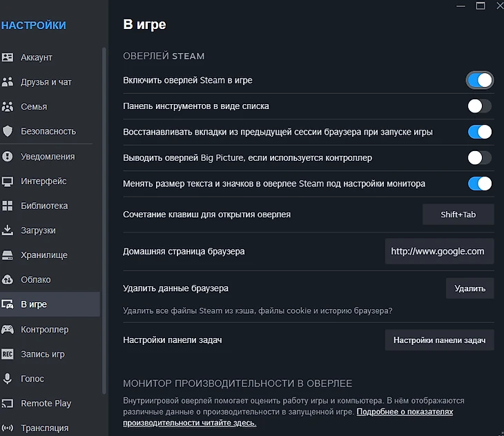Click the Controller gamepad icon

click(x=8, y=330)
